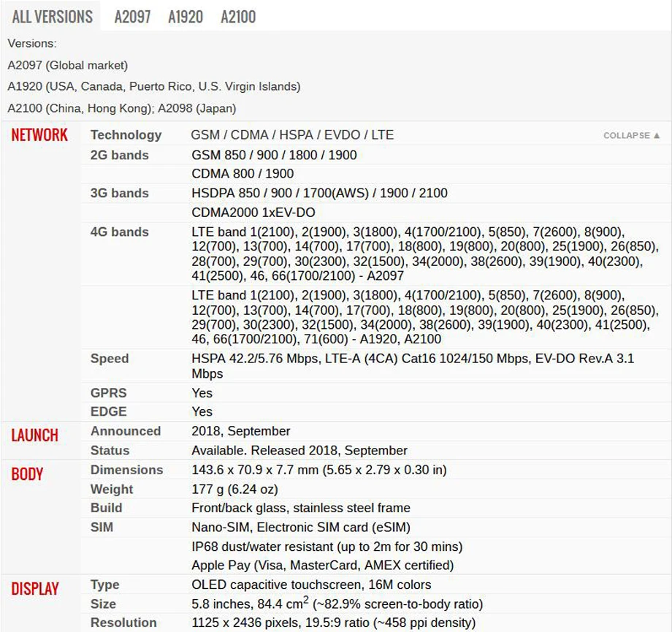Click the Status label
Viewport: 672px width, 632px height.
click(x=110, y=450)
